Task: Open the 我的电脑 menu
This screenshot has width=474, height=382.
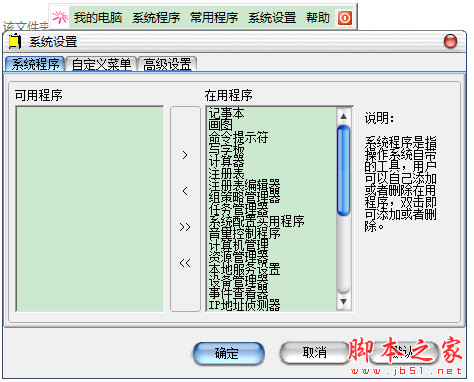Action: pos(98,18)
